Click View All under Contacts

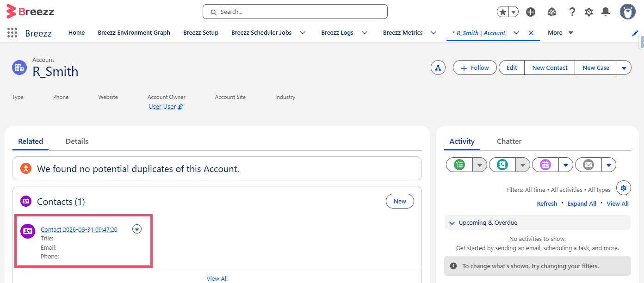217,278
